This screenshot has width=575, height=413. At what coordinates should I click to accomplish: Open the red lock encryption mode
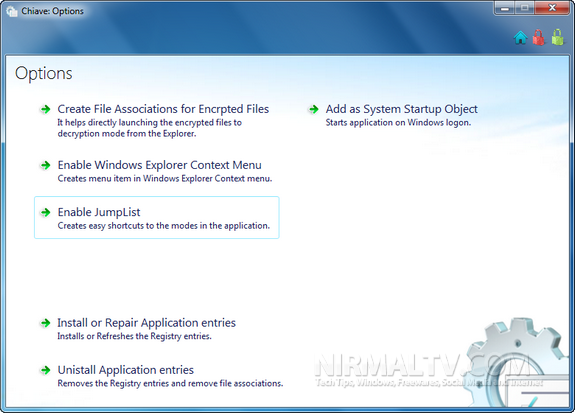coord(539,37)
